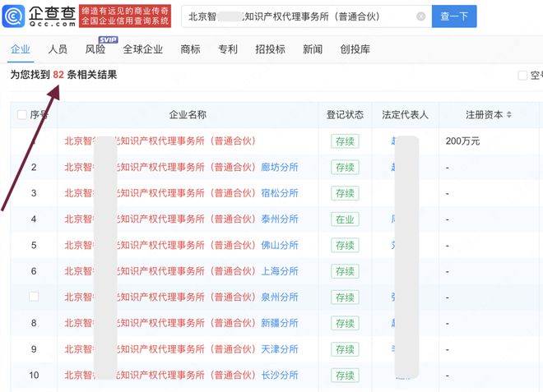
Task: Switch to the 专利 tab
Action: tap(228, 49)
